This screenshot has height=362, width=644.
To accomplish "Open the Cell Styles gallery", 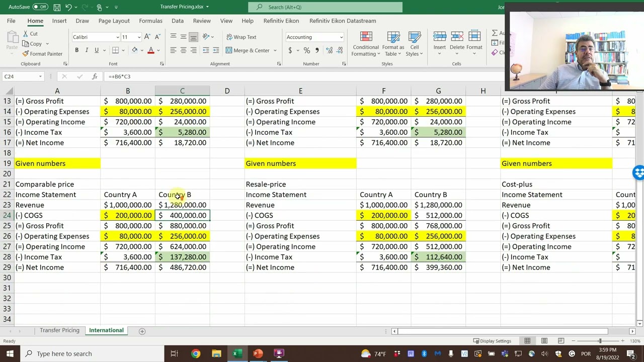I will click(414, 44).
